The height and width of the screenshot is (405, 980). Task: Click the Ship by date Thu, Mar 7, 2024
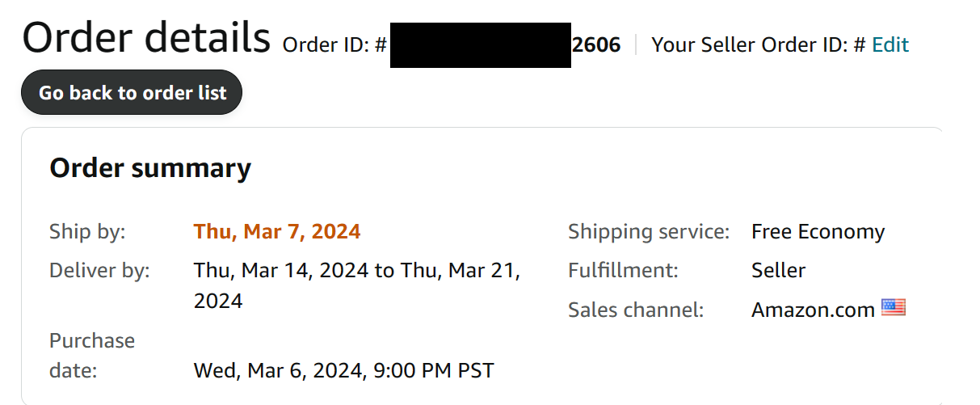(277, 232)
